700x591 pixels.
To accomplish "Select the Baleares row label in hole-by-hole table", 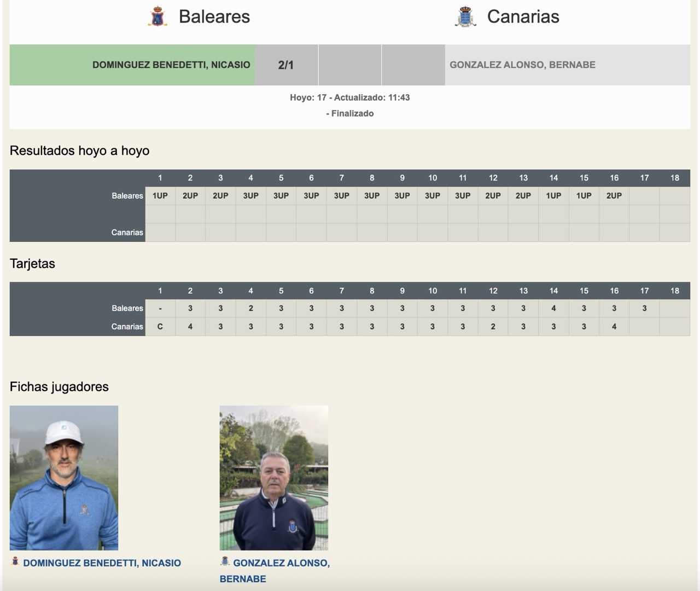I will pyautogui.click(x=127, y=195).
